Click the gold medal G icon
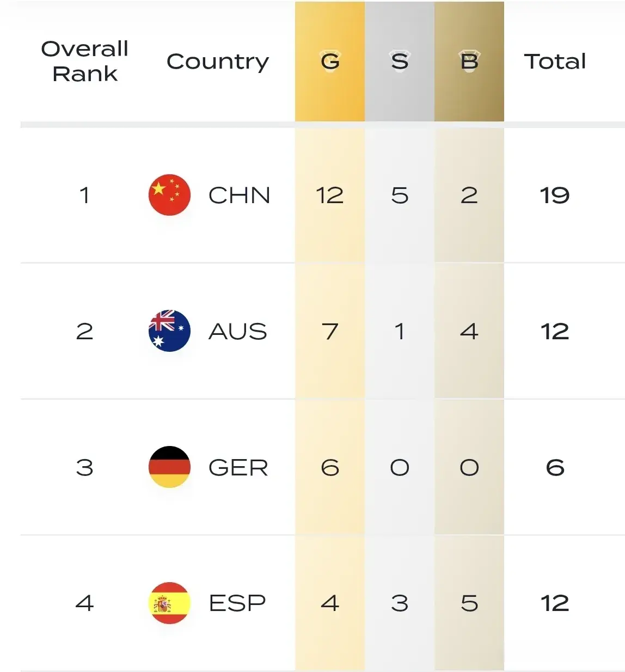The width and height of the screenshot is (625, 672). [x=330, y=62]
